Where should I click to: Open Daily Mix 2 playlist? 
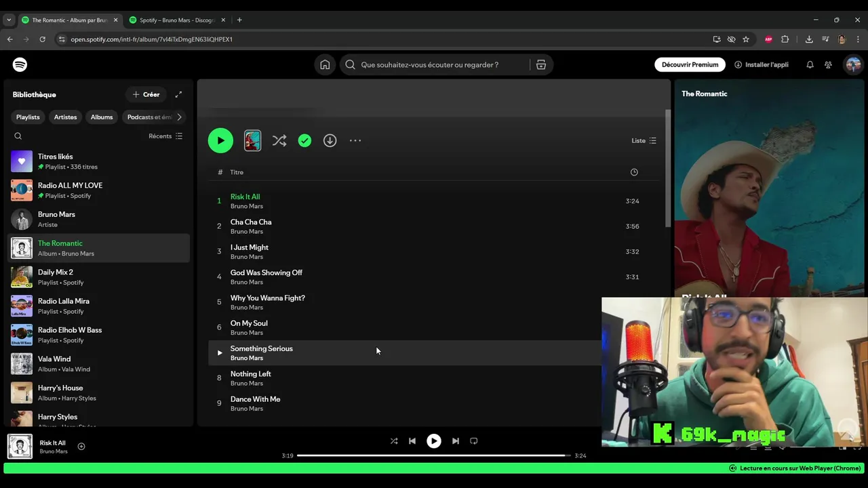pyautogui.click(x=99, y=277)
